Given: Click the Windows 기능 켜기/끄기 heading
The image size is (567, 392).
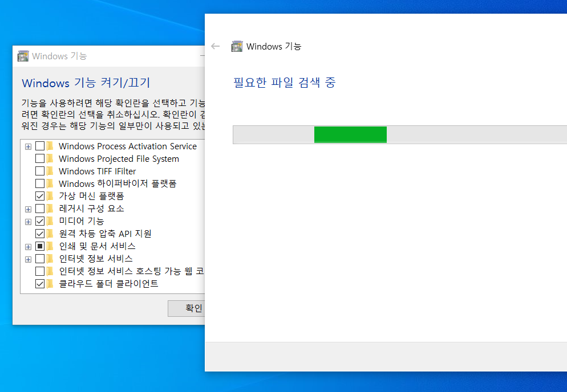Looking at the screenshot, I should pos(86,83).
